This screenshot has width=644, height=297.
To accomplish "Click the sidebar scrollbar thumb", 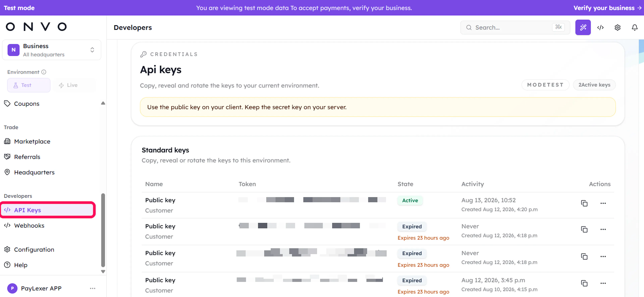I will pyautogui.click(x=103, y=230).
